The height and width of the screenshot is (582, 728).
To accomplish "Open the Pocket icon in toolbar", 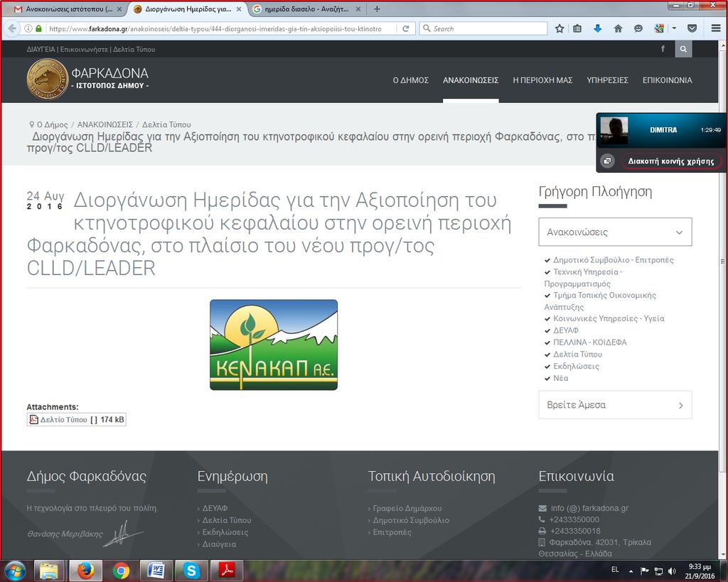I will 692,28.
